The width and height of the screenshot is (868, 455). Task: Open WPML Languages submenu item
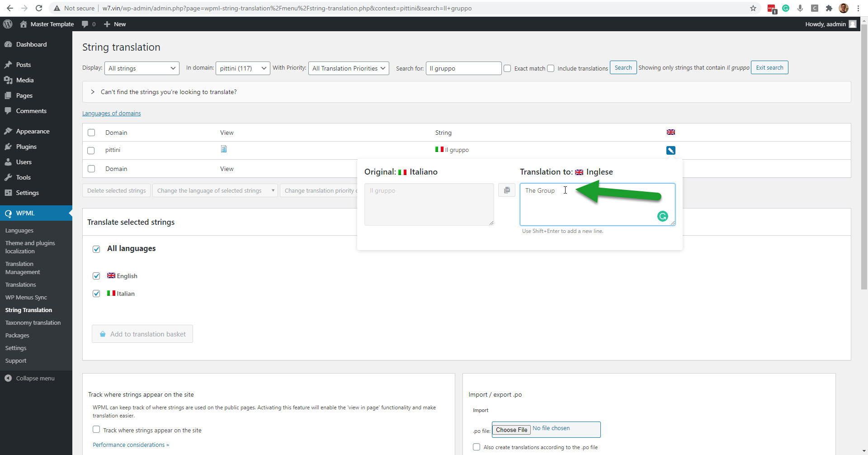(19, 230)
